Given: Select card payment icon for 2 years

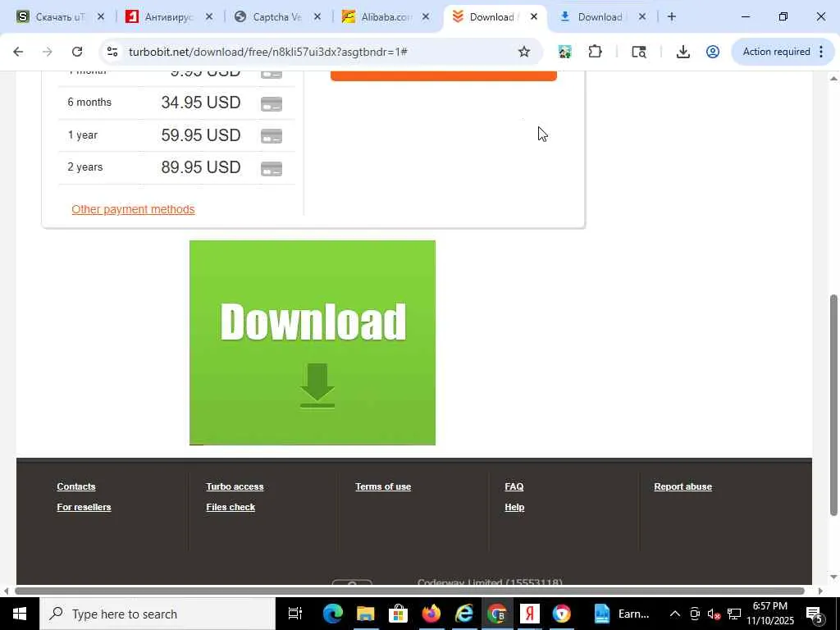Looking at the screenshot, I should click(271, 168).
